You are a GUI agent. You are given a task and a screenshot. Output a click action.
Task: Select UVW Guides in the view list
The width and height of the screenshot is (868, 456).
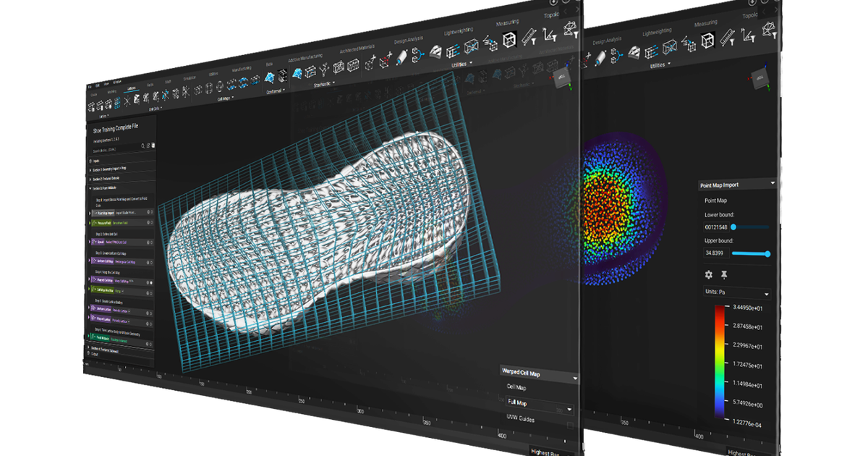(520, 418)
